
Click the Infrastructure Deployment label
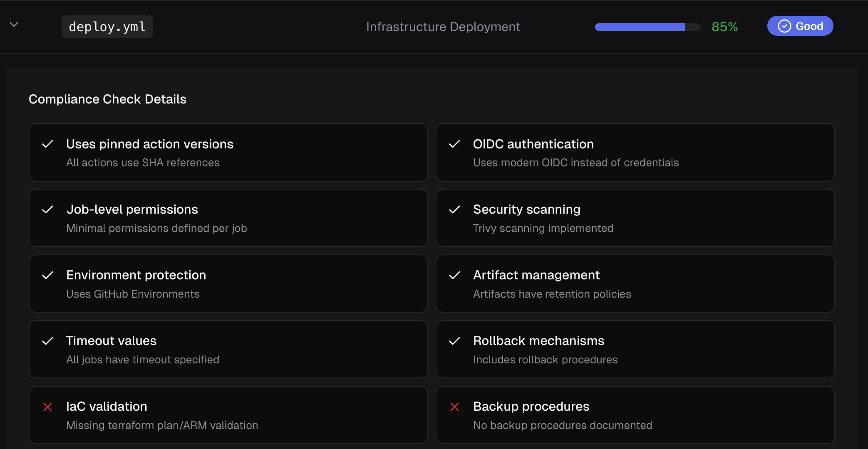[443, 27]
